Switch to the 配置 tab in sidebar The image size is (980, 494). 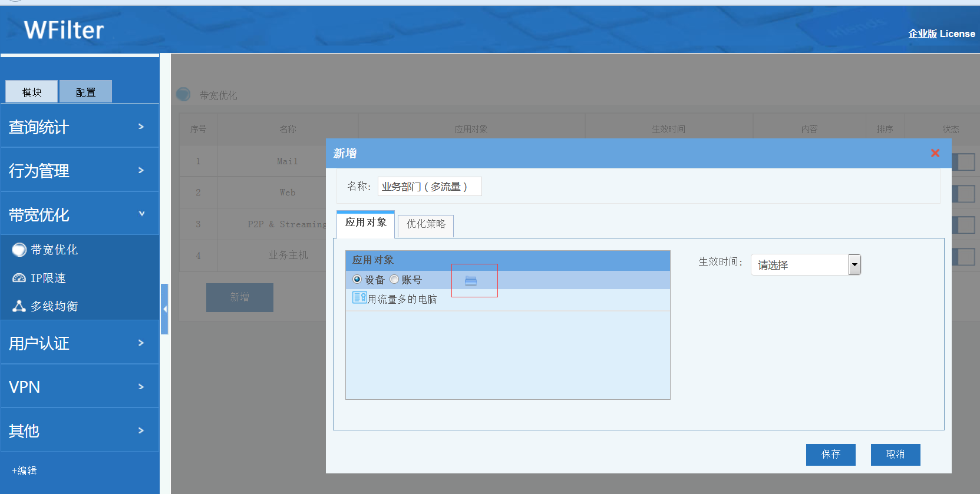coord(85,92)
